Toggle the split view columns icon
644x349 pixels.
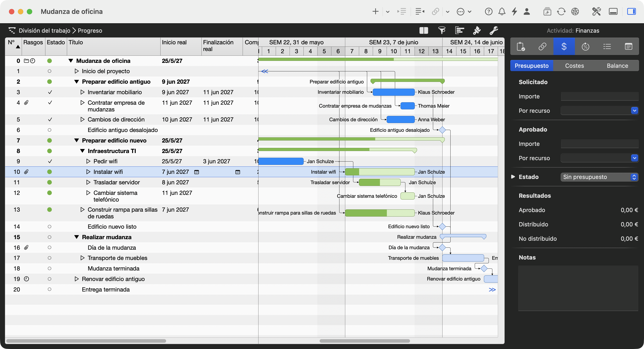pos(424,30)
